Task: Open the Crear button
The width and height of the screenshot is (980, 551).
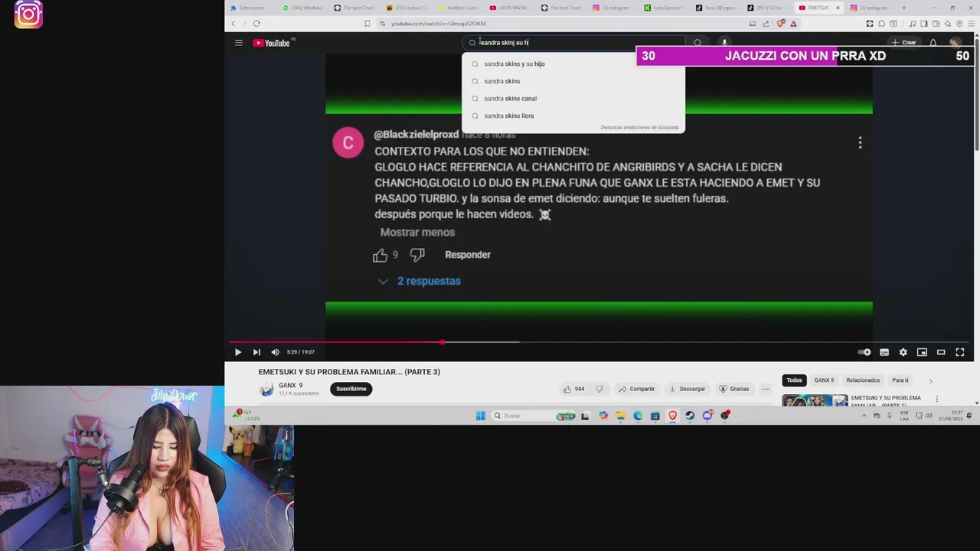Action: [x=904, y=43]
